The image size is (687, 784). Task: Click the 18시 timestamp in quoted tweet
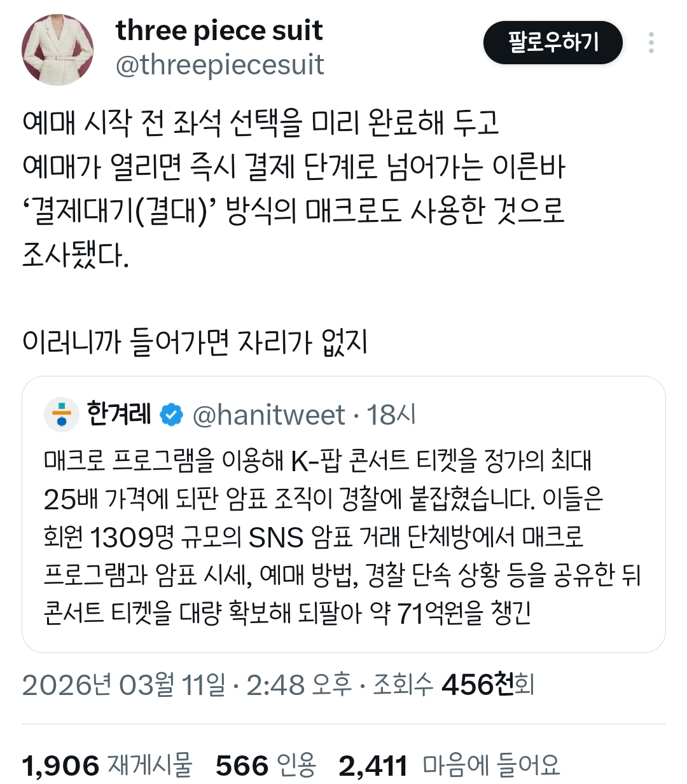click(391, 415)
